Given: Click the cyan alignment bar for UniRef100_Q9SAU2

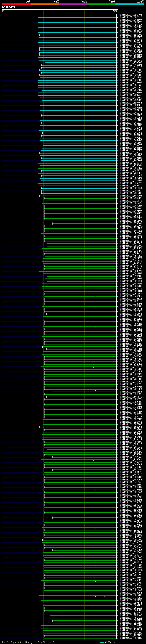Looking at the screenshot, I should pyautogui.click(x=78, y=15).
